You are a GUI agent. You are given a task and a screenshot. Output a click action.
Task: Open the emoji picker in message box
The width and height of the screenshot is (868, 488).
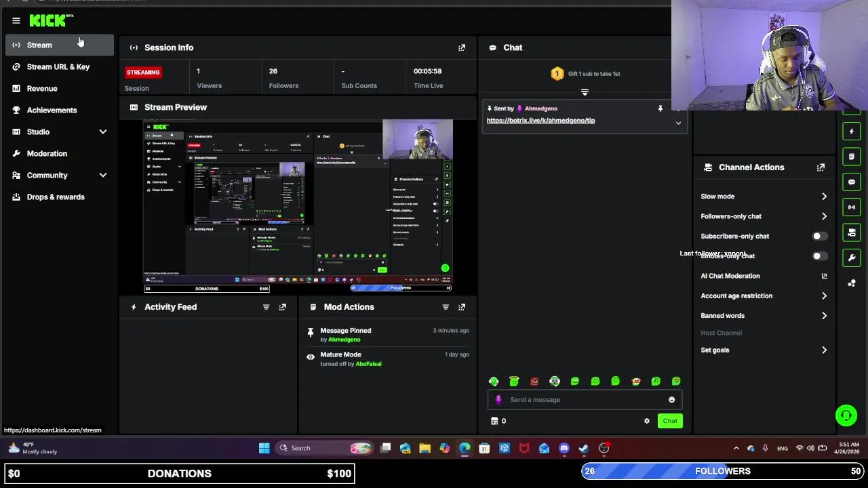point(672,400)
